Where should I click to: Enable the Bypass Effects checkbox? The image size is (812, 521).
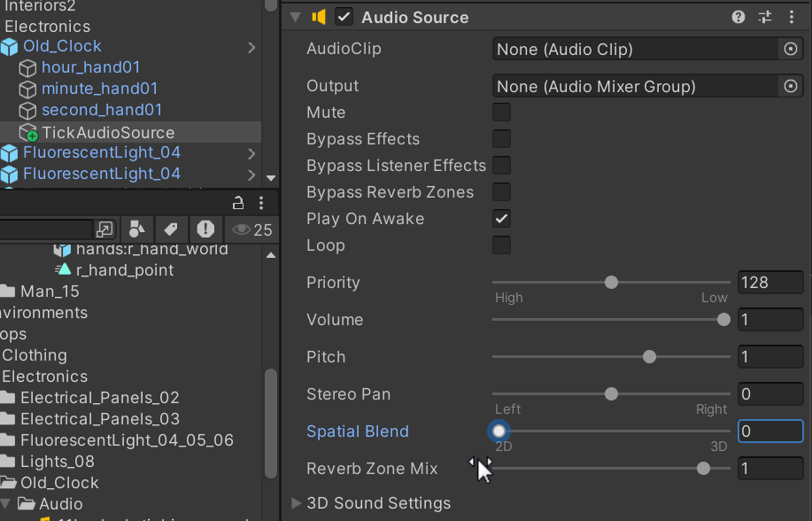[501, 138]
